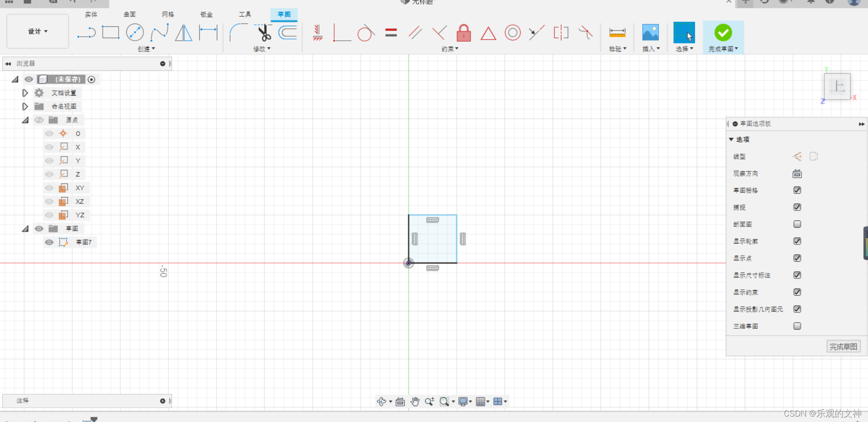Viewport: 868px width, 422px height.
Task: Collapse the 选项 section
Action: click(x=731, y=139)
